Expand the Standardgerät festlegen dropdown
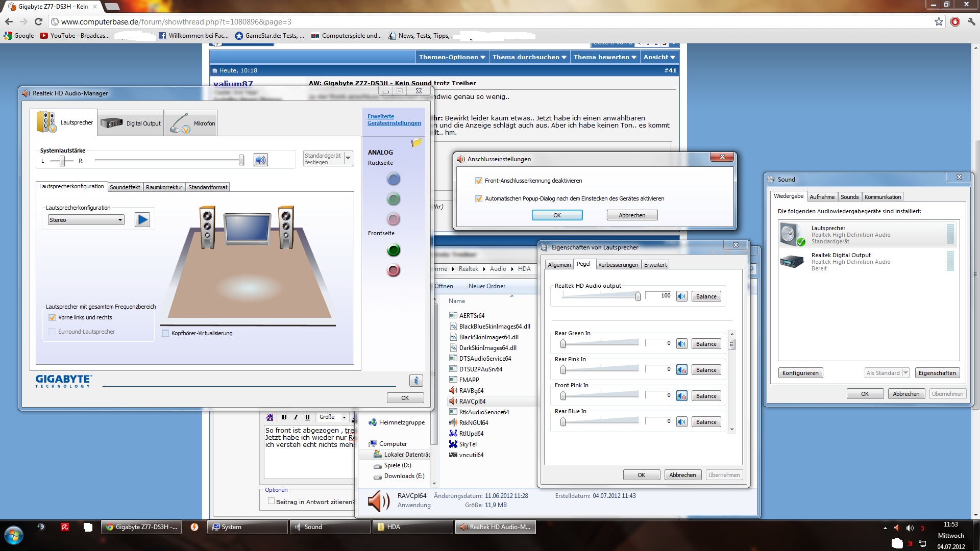The width and height of the screenshot is (980, 551). point(348,158)
